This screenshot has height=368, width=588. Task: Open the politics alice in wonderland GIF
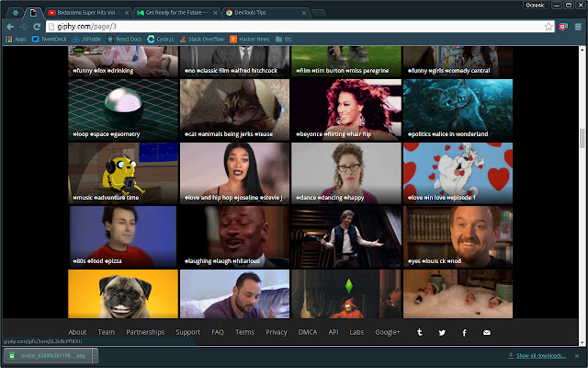[458, 109]
